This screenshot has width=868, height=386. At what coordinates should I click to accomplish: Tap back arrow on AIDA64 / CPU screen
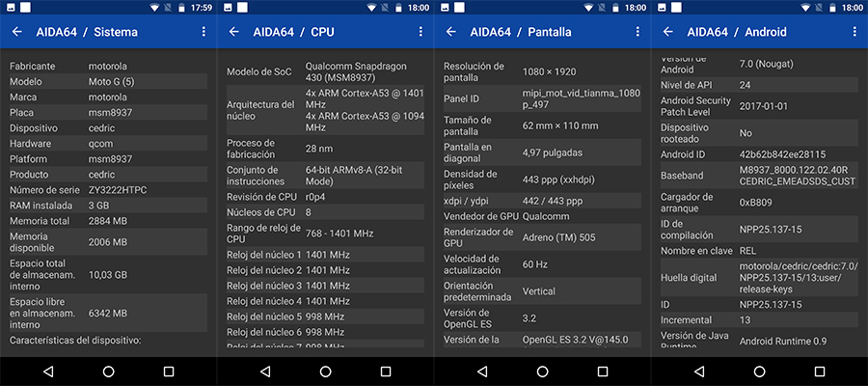(234, 32)
